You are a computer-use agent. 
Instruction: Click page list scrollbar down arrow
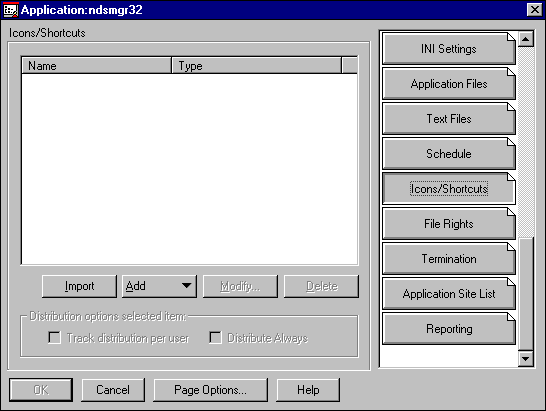(525, 359)
